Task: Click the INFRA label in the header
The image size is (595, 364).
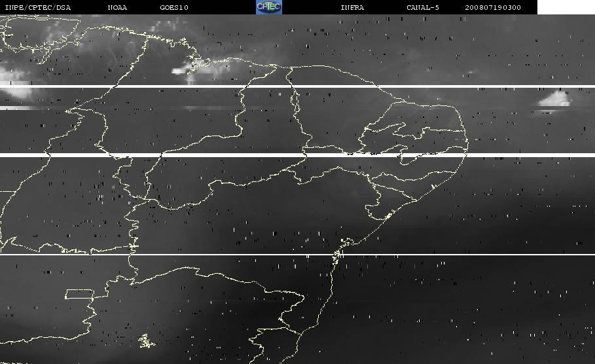Action: click(352, 8)
